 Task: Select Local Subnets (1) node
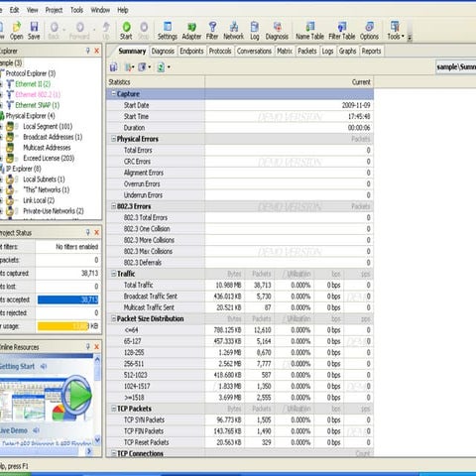(x=44, y=179)
